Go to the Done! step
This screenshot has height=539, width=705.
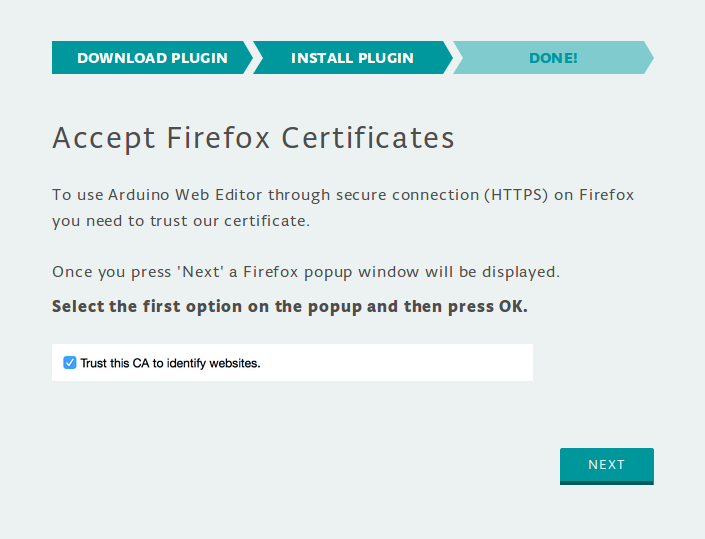click(552, 58)
